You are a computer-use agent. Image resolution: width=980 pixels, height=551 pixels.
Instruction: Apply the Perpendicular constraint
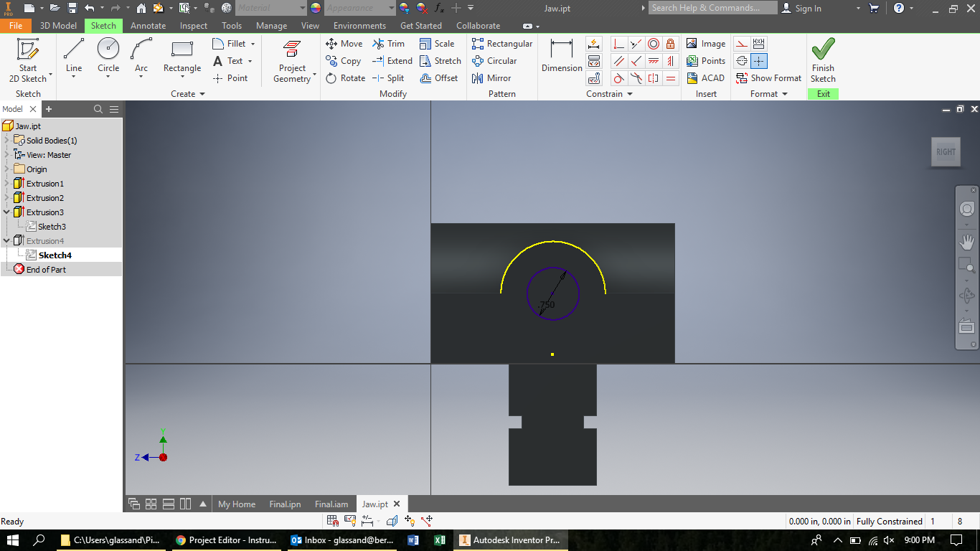(636, 61)
